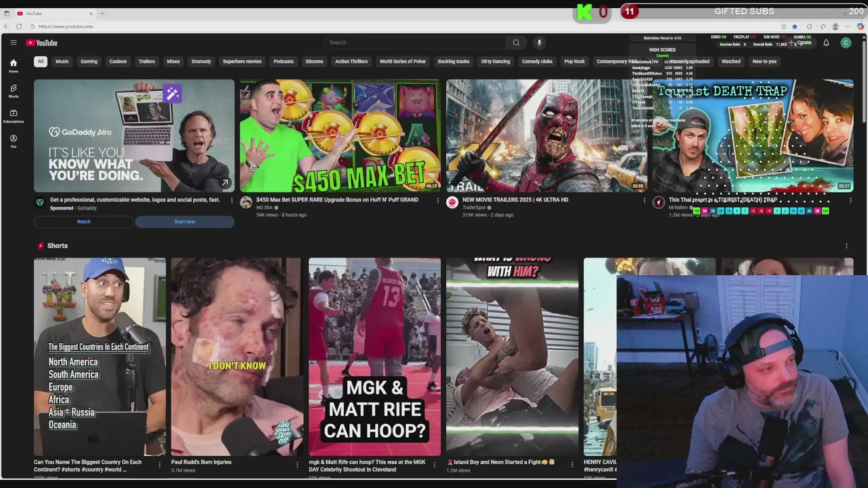Screen dimensions: 868x488
Task: Open more options for NEW MOVIE TRAILERS video
Action: pos(644,201)
